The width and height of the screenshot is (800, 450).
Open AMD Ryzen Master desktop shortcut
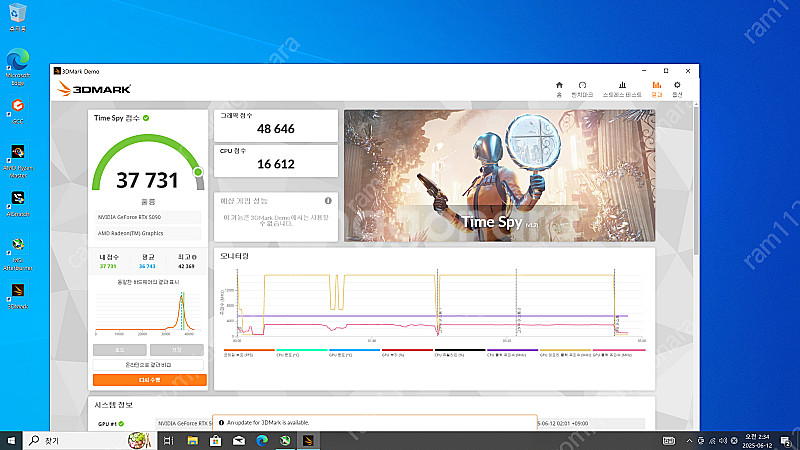pos(18,161)
